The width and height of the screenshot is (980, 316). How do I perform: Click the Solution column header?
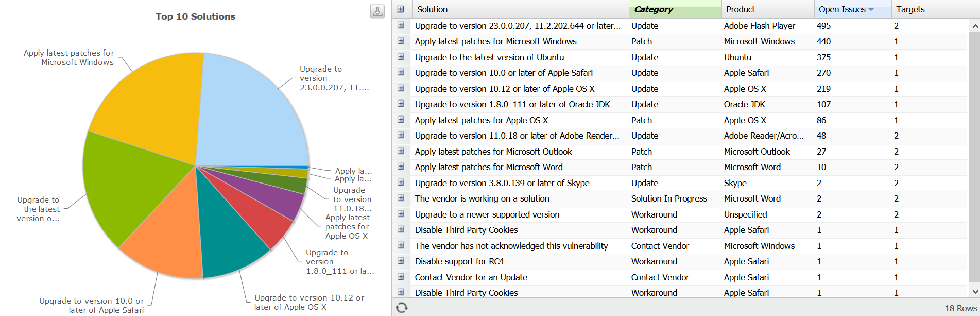click(x=433, y=9)
